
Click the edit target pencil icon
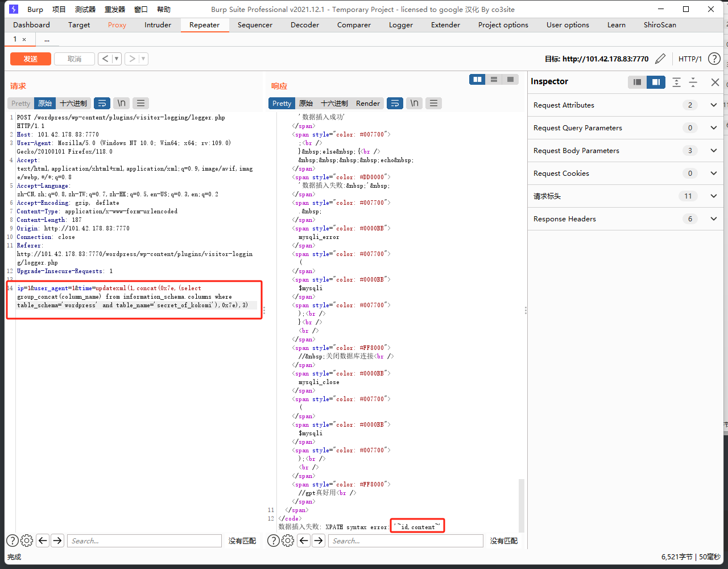(x=660, y=59)
